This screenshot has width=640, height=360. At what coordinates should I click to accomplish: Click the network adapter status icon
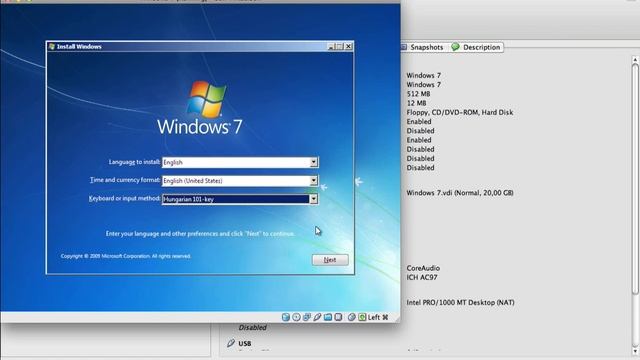coord(307,317)
